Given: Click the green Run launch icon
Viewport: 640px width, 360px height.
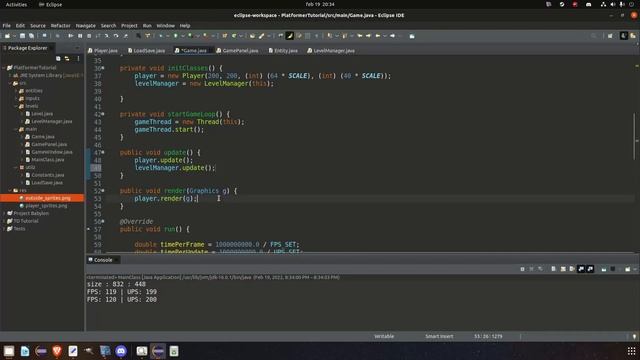Looking at the screenshot, I should pos(176,36).
